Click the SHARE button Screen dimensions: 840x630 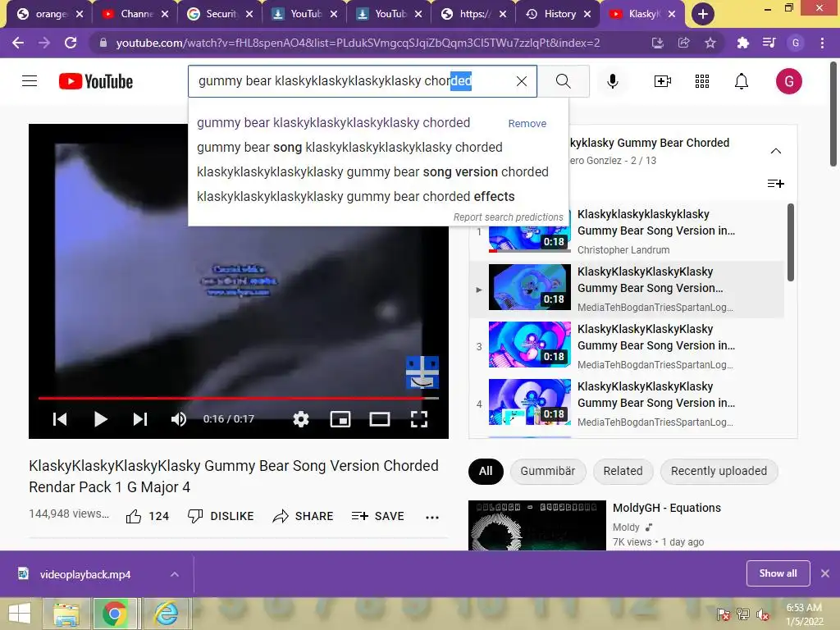(x=304, y=516)
